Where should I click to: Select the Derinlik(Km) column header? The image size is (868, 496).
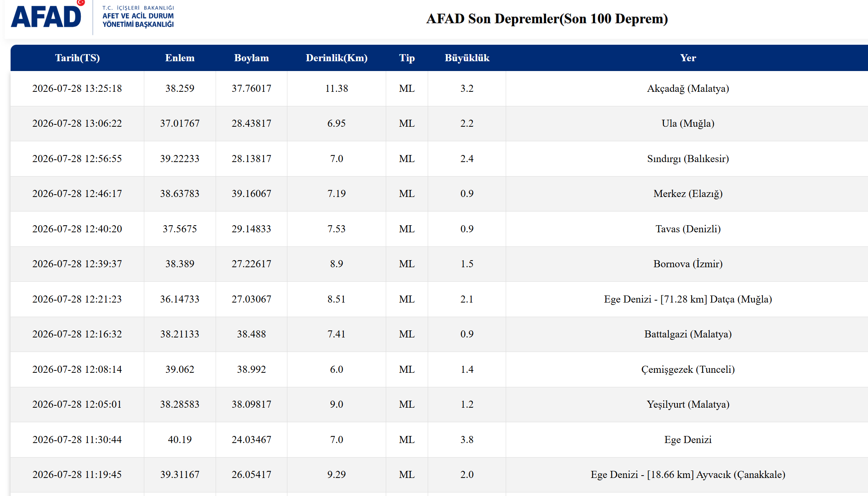[336, 58]
